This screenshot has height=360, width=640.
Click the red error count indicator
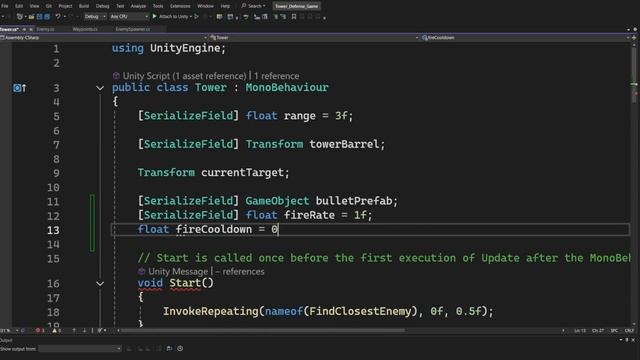(x=40, y=330)
